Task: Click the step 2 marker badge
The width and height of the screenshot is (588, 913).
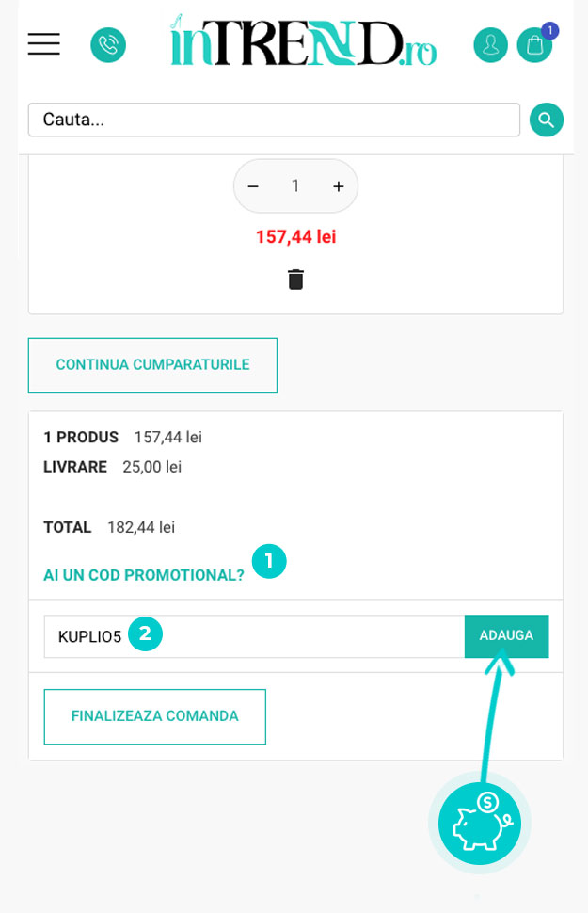Action: pos(145,634)
